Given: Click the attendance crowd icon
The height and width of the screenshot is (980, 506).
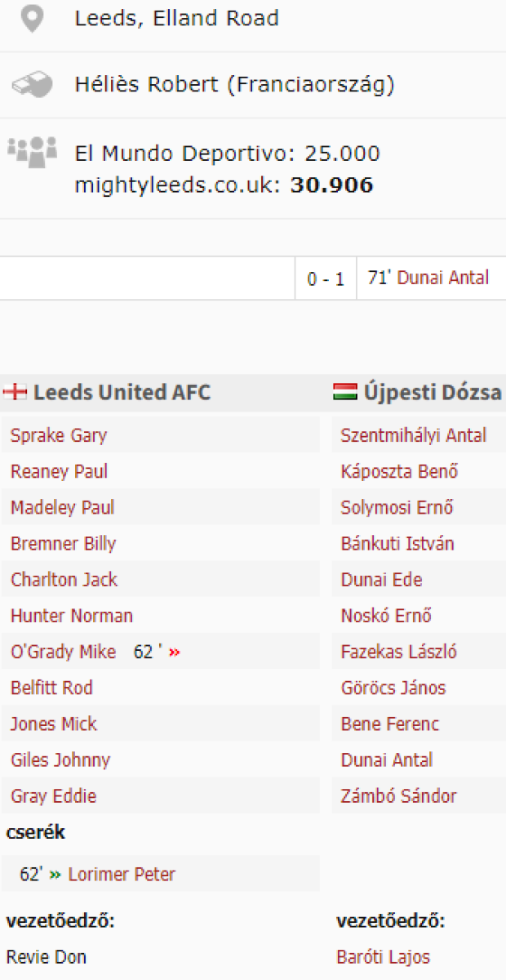Looking at the screenshot, I should pos(32,151).
